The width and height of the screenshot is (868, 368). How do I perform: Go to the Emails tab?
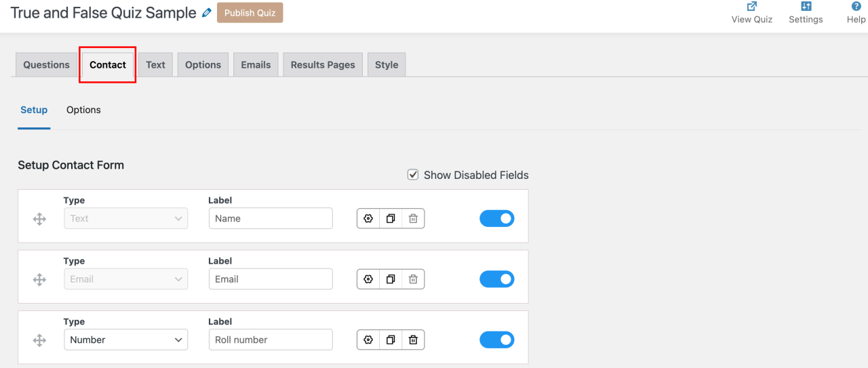(256, 65)
